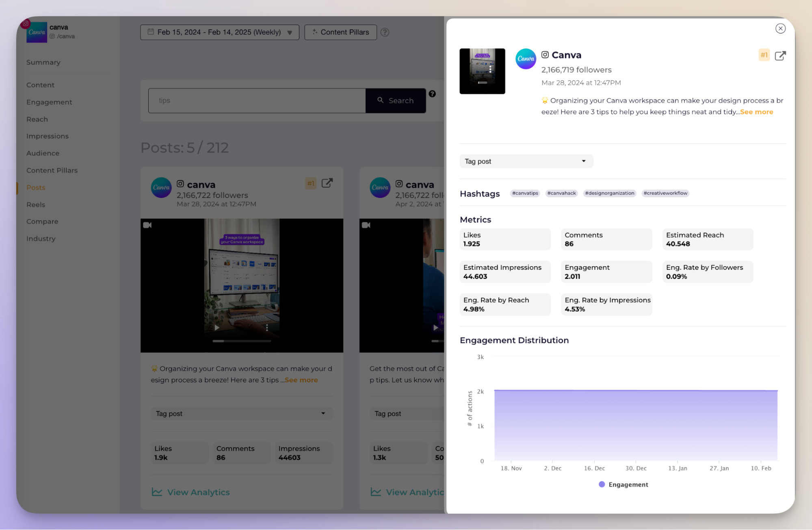The height and width of the screenshot is (530, 812).
Task: Go to Engagement in sidebar
Action: (49, 102)
